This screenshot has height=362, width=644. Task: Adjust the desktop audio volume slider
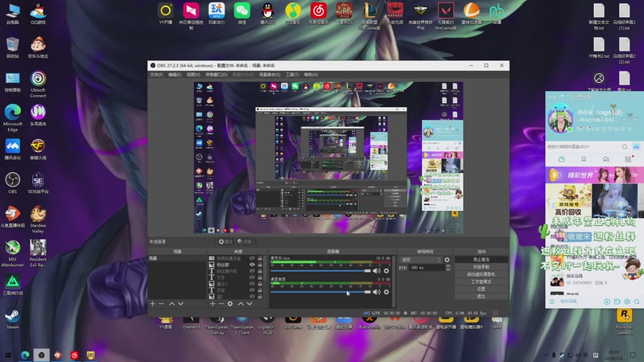pyautogui.click(x=320, y=292)
